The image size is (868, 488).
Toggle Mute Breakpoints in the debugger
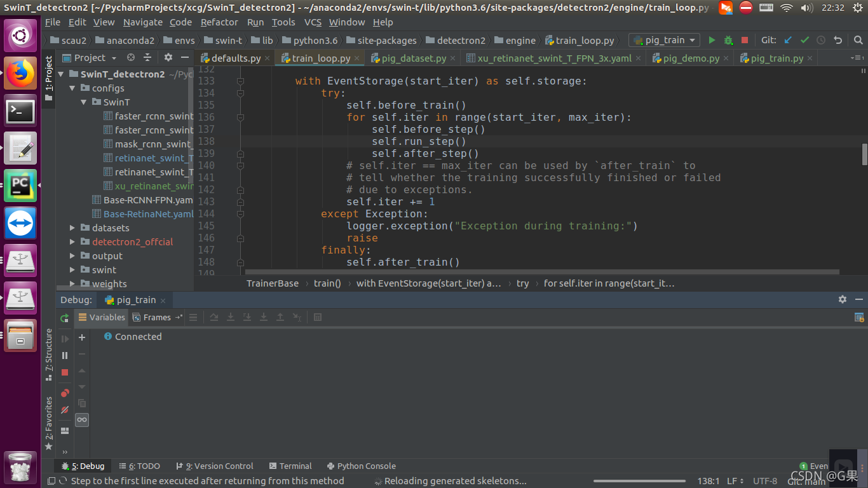[65, 410]
